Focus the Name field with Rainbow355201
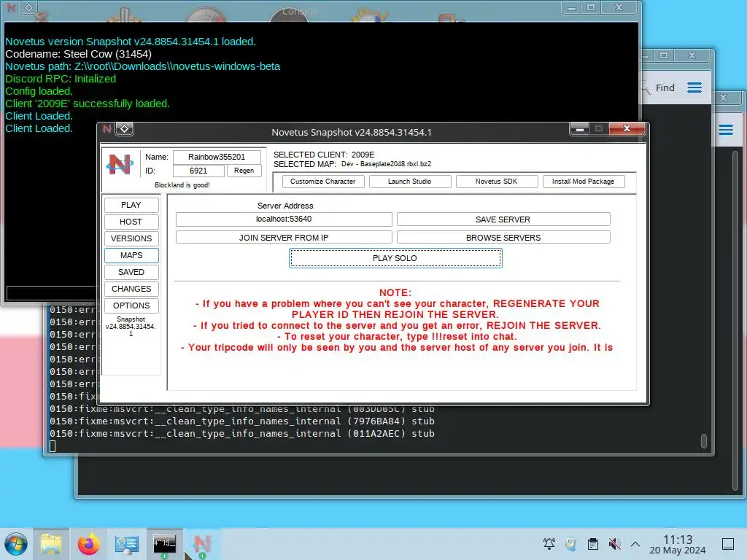747x560 pixels. coord(217,157)
